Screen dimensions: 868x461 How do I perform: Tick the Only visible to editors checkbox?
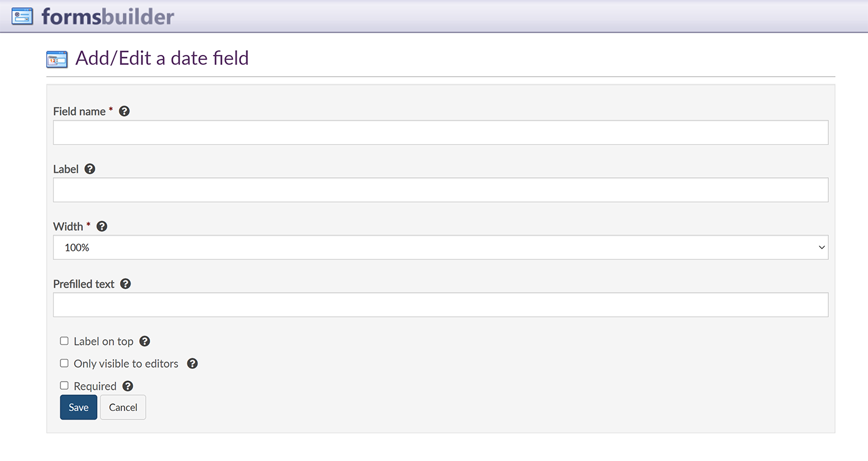point(64,363)
